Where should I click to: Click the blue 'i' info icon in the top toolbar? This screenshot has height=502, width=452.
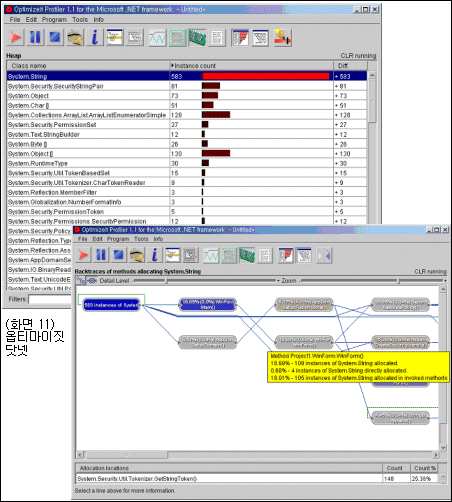point(95,37)
